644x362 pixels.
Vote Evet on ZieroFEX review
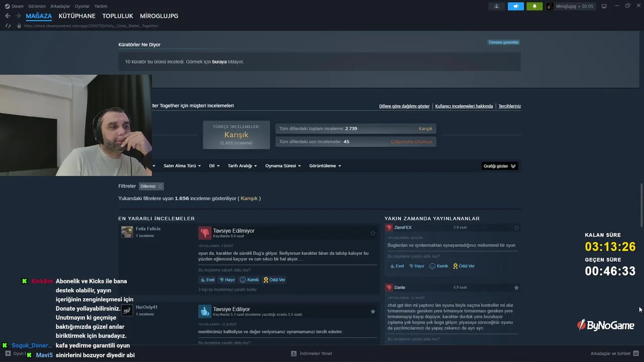[x=396, y=266]
